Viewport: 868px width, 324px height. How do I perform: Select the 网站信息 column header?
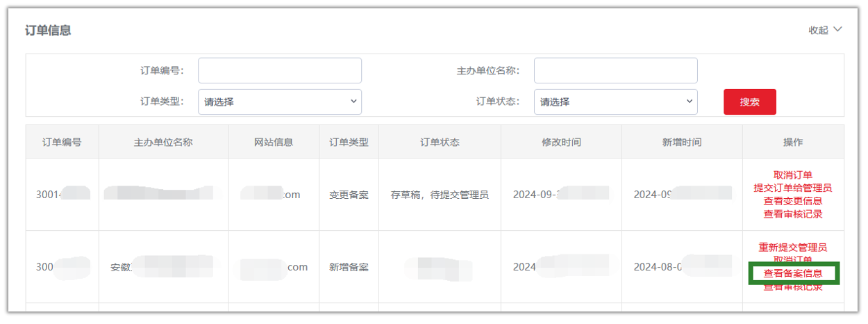click(x=274, y=142)
